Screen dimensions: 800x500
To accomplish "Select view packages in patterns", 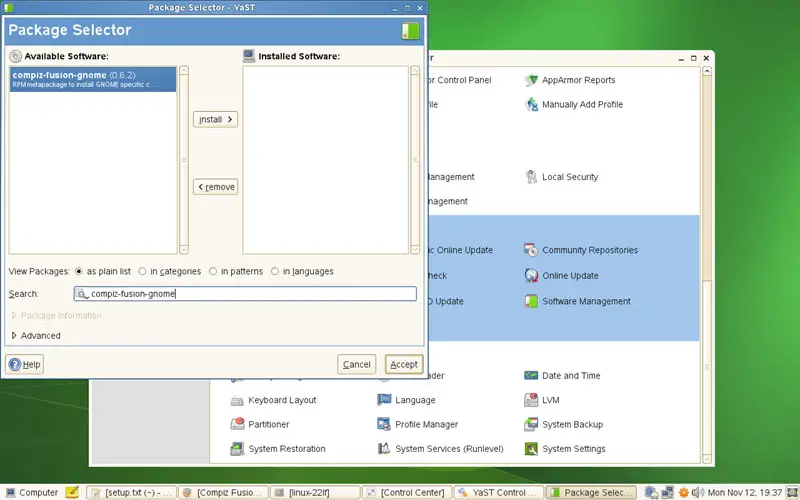I will click(x=213, y=271).
